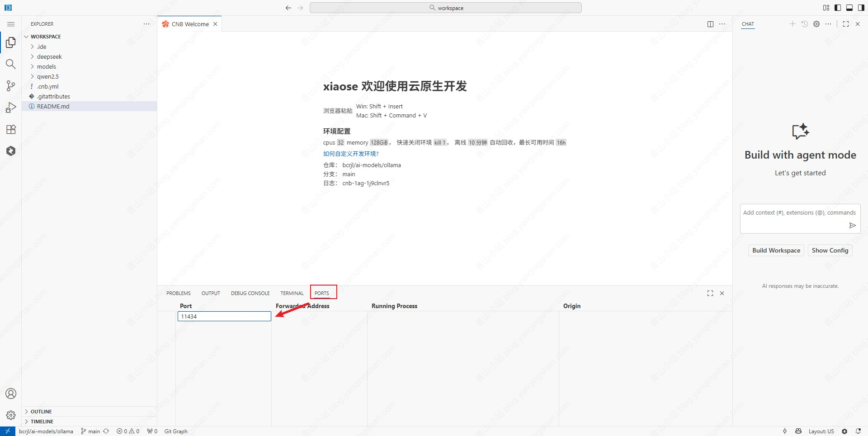868x436 pixels.
Task: Click the Manage settings gear icon
Action: pos(10,415)
